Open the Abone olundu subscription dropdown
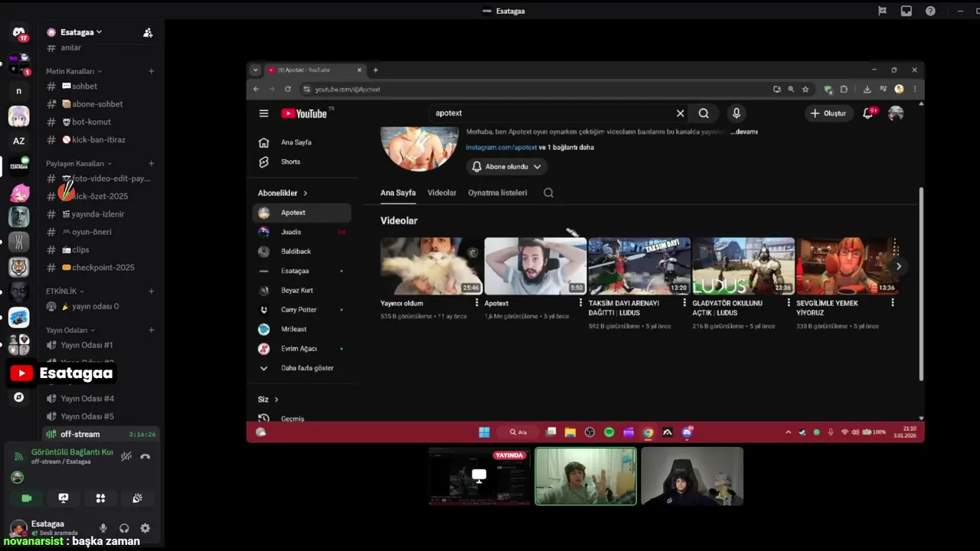 pyautogui.click(x=507, y=166)
